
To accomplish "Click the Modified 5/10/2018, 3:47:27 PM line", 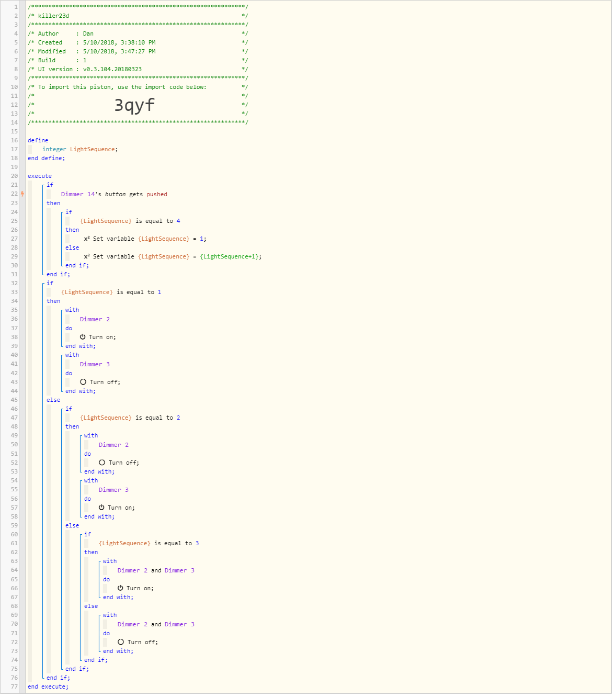I will pyautogui.click(x=138, y=51).
